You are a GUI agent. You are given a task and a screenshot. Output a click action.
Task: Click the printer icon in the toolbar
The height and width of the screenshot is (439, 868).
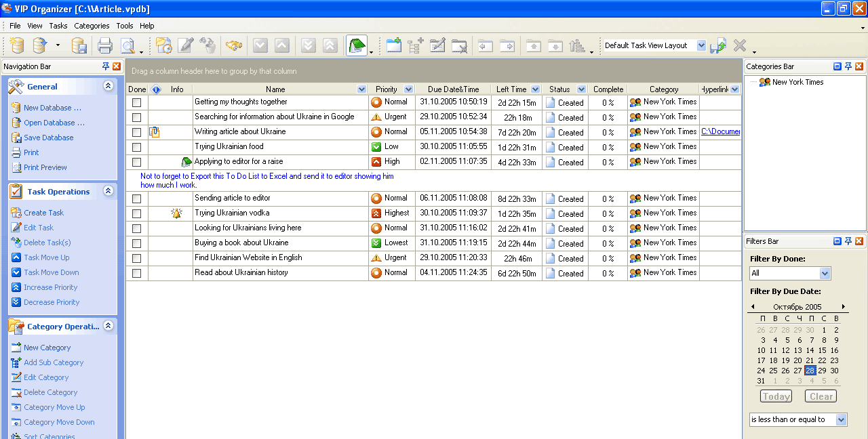click(104, 45)
